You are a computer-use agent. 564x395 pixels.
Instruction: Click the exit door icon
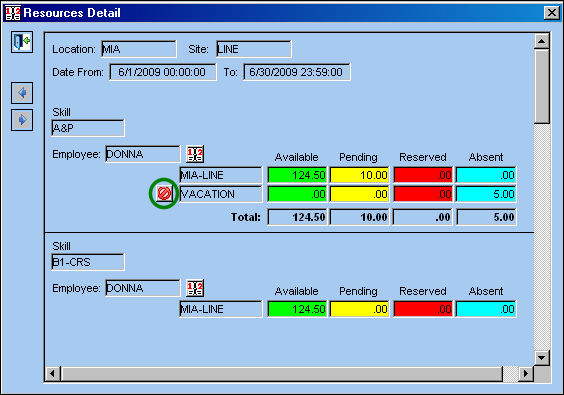tap(22, 42)
